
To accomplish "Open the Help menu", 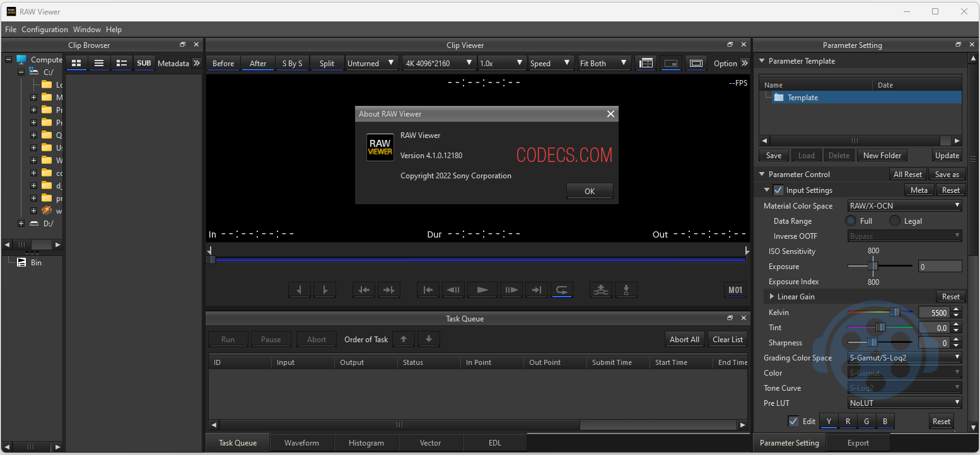I will click(114, 30).
